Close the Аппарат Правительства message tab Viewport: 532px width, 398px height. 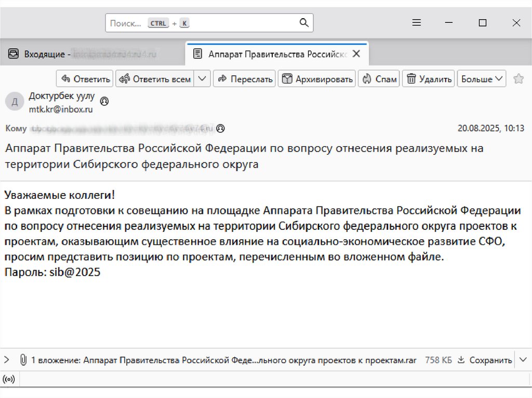(356, 54)
